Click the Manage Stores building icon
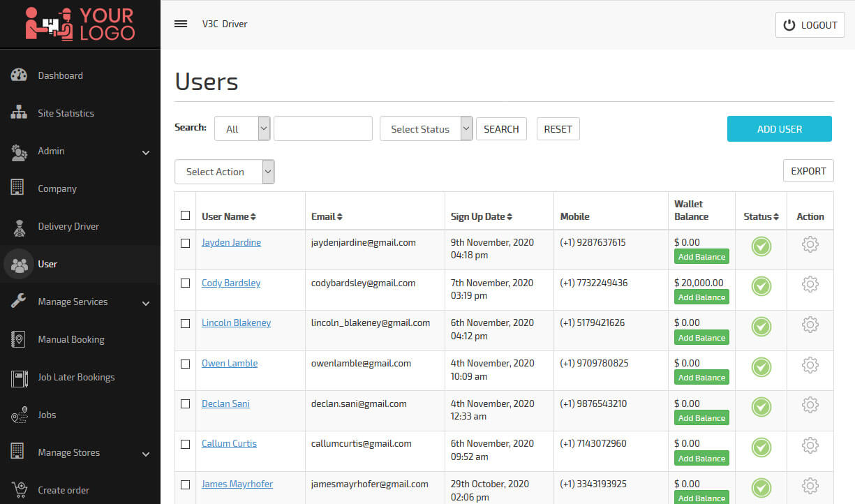The width and height of the screenshot is (855, 504). (17, 452)
